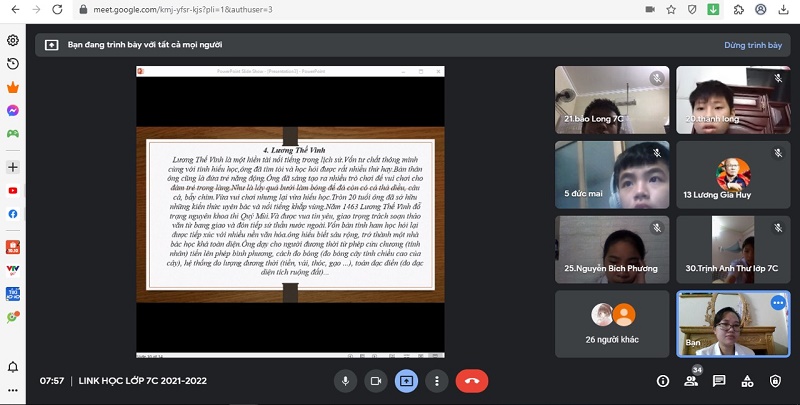Open sidebar settings gear icon
The height and width of the screenshot is (405, 800).
[13, 41]
